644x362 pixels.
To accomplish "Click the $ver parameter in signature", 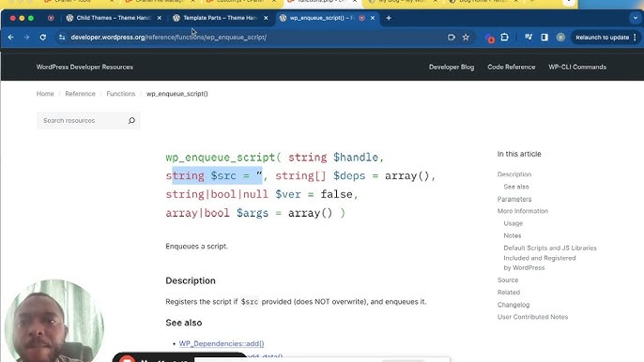I will click(x=288, y=194).
